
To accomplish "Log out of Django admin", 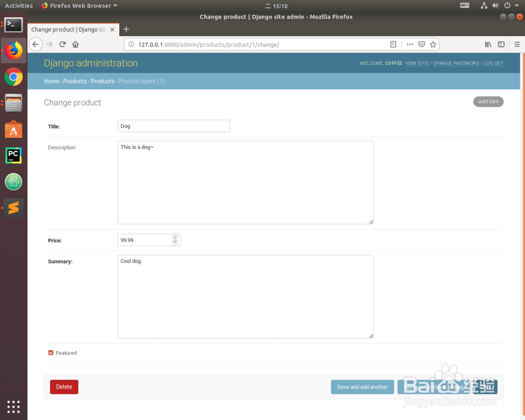I will pyautogui.click(x=493, y=64).
